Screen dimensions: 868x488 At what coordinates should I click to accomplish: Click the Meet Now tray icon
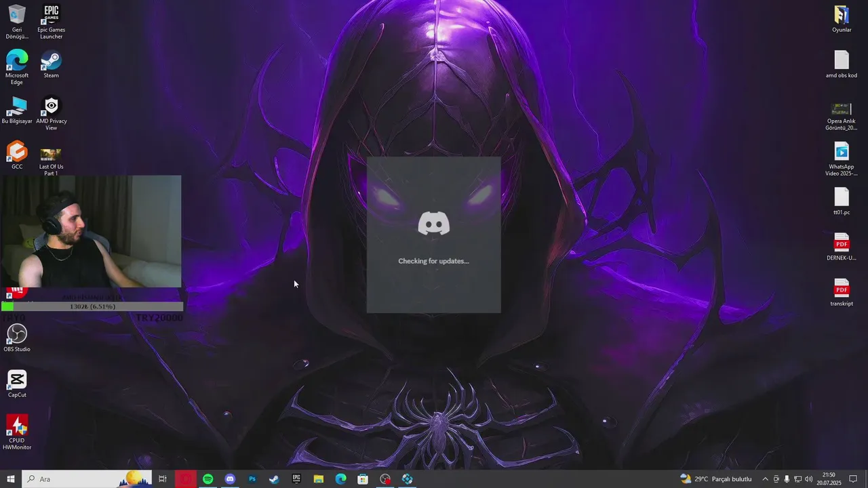pyautogui.click(x=776, y=479)
